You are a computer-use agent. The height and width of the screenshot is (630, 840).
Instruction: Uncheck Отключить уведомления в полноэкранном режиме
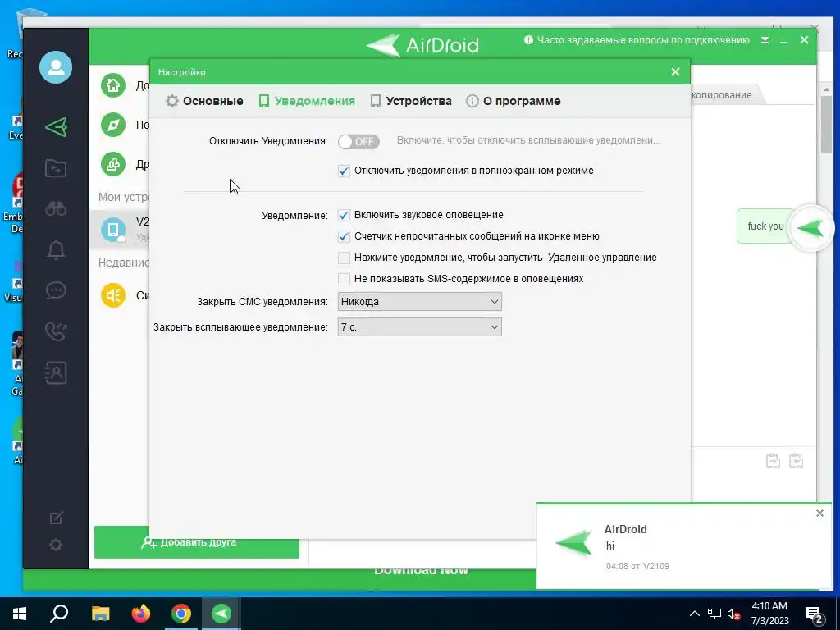(x=344, y=171)
